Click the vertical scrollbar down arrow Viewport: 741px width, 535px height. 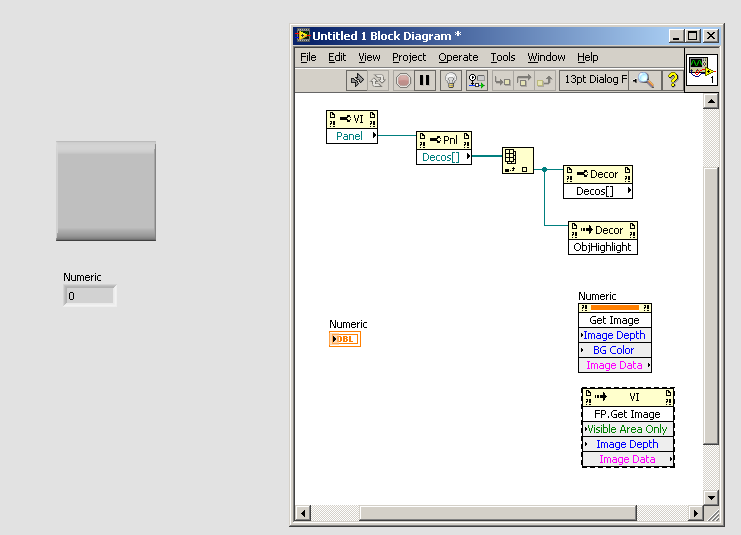[711, 497]
